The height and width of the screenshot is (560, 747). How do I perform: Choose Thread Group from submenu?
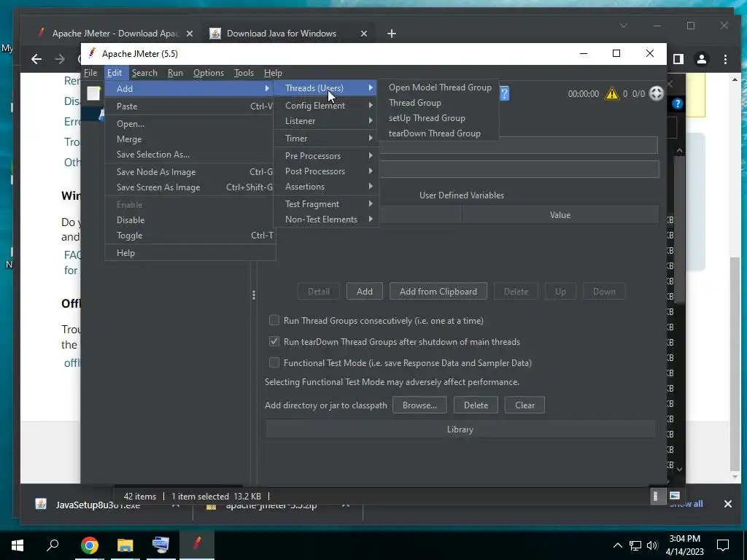pyautogui.click(x=438, y=103)
